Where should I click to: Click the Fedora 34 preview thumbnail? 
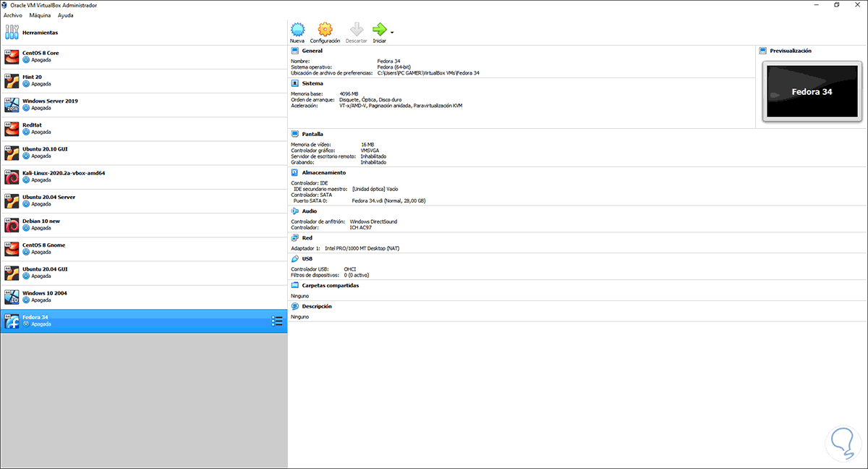pyautogui.click(x=812, y=92)
